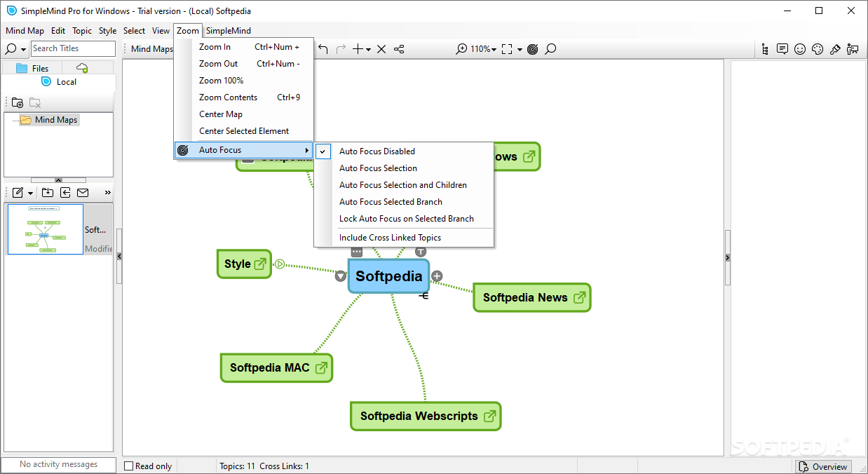The height and width of the screenshot is (474, 868).
Task: Open the Select menu
Action: pyautogui.click(x=134, y=31)
